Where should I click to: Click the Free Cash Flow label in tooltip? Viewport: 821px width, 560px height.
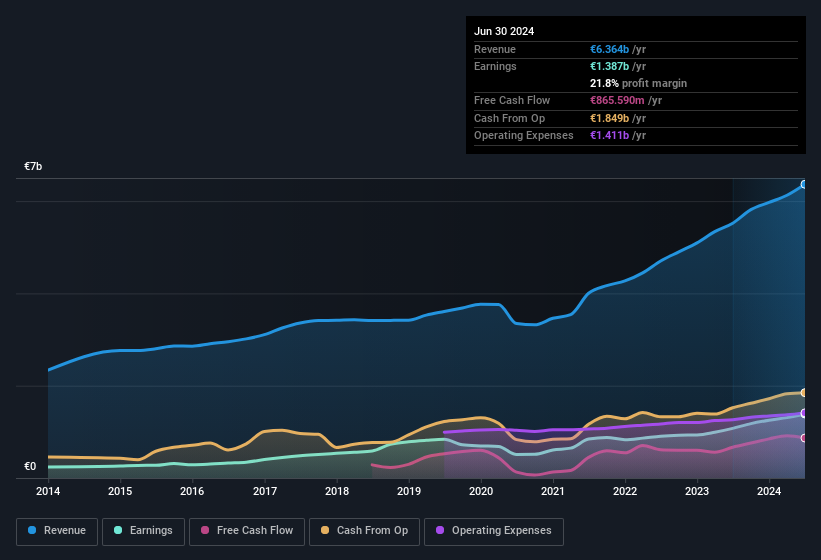click(512, 100)
